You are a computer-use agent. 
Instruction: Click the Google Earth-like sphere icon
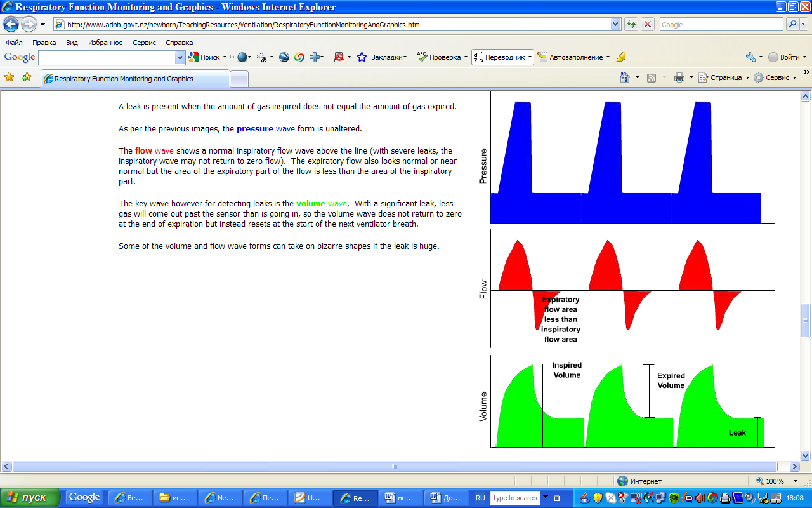(x=284, y=57)
